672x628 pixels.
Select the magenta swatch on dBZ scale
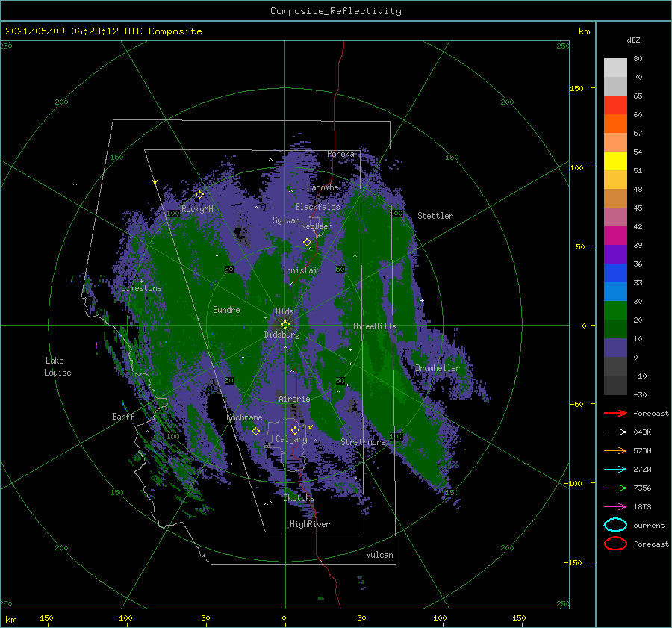pos(615,235)
